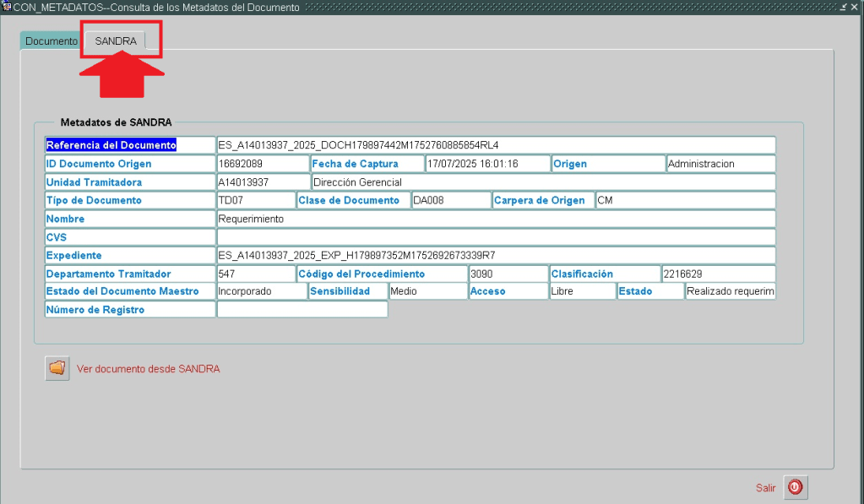
Task: Click the Referencia del Documento value field
Action: point(495,145)
